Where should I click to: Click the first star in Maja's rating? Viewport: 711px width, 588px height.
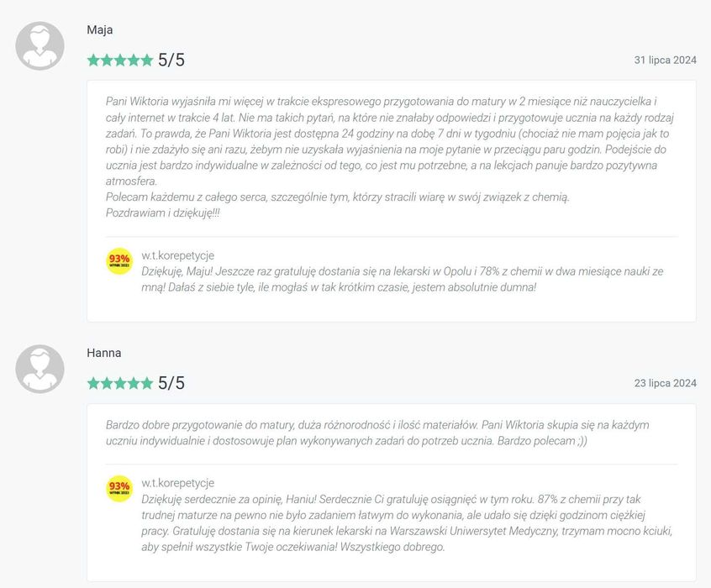click(x=93, y=60)
